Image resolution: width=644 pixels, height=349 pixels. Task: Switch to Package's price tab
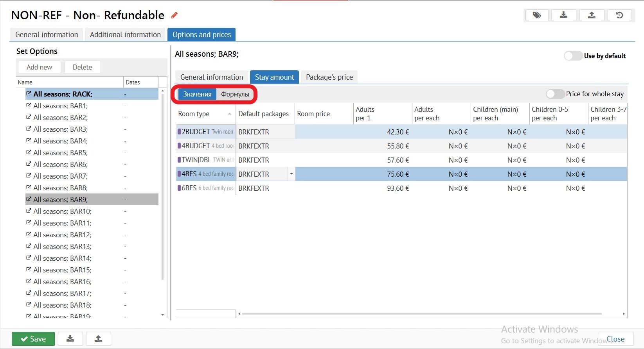coord(329,77)
